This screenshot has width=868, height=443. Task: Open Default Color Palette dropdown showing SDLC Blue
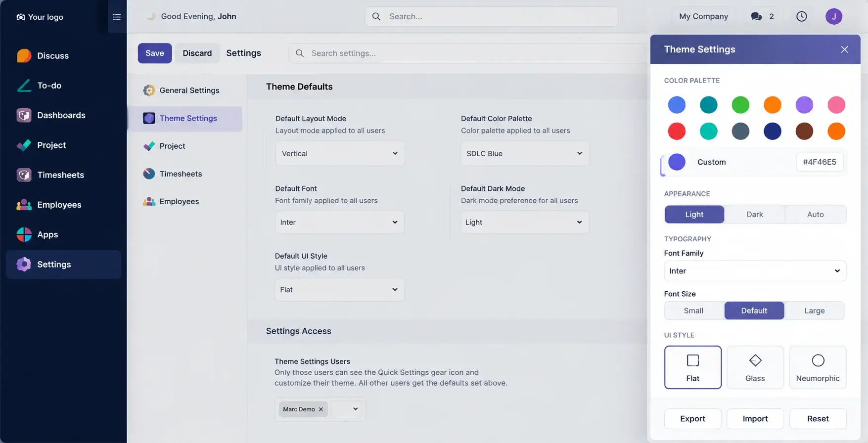tap(525, 153)
